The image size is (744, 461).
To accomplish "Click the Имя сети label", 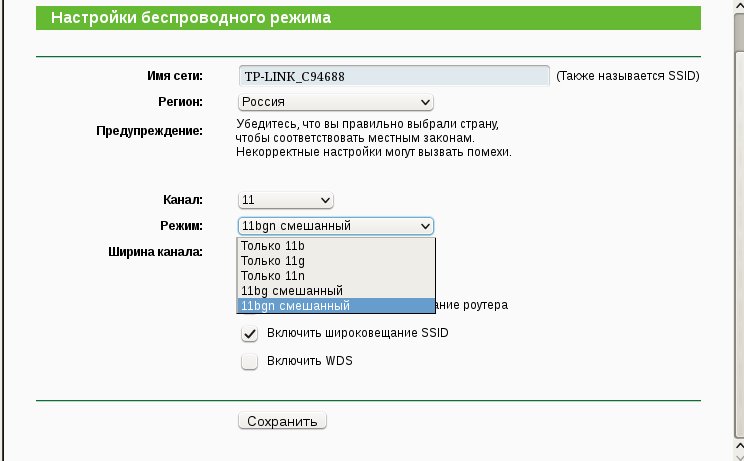I will pyautogui.click(x=174, y=76).
